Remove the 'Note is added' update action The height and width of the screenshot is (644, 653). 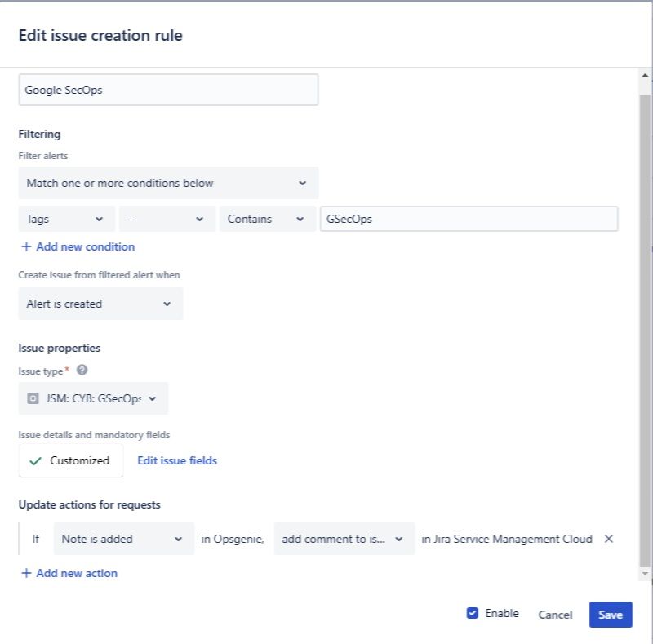point(608,539)
